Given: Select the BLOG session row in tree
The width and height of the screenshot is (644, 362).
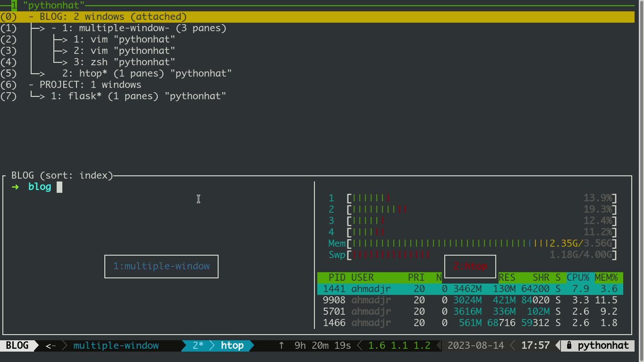Looking at the screenshot, I should (x=108, y=17).
